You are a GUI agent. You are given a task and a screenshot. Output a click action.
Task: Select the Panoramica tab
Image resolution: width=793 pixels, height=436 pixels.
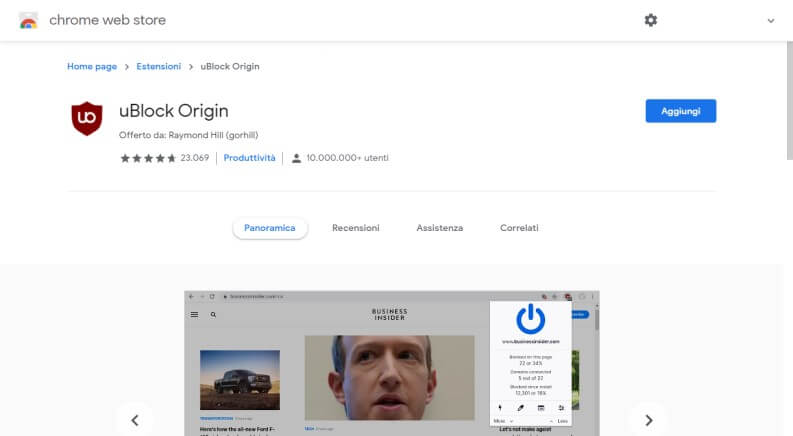[x=270, y=228]
